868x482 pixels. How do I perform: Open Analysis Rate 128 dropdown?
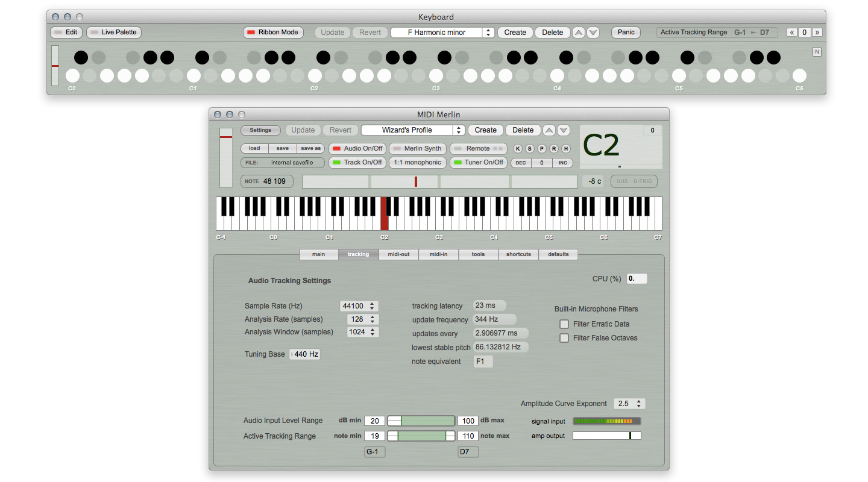(362, 319)
